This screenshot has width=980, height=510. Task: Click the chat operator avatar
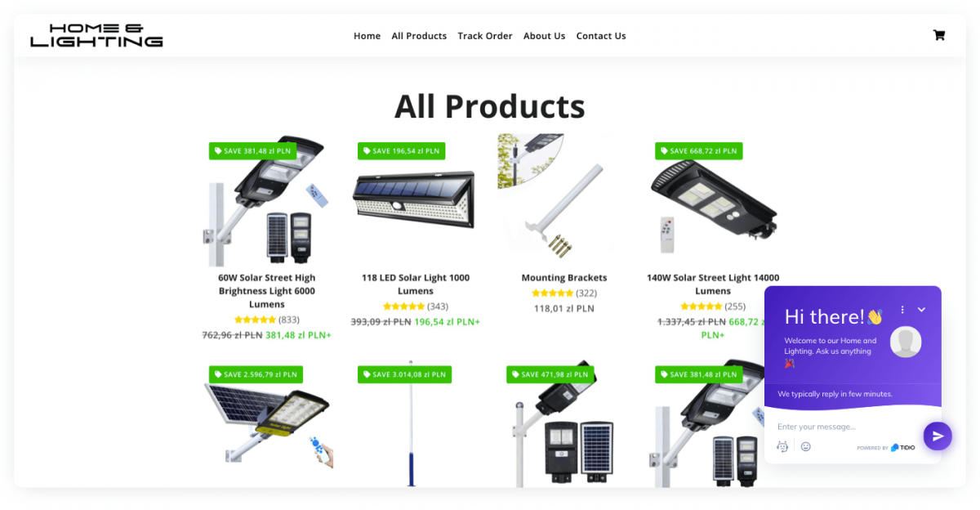[906, 342]
